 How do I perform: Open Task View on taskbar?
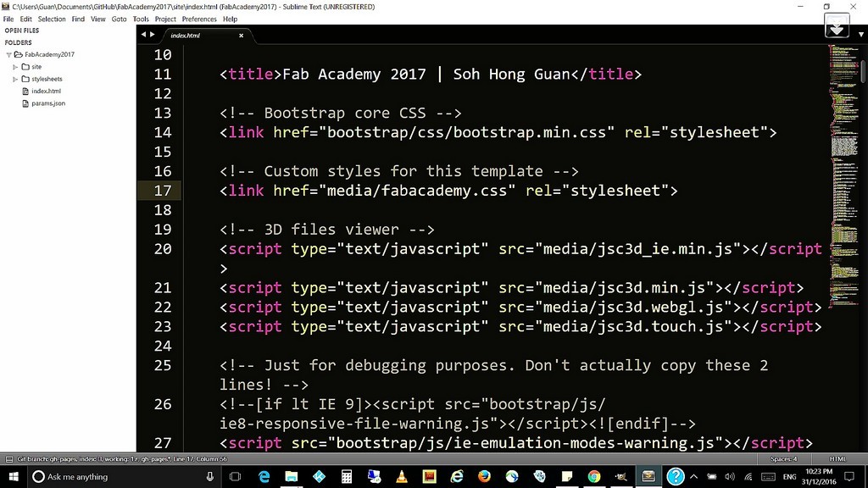click(236, 476)
